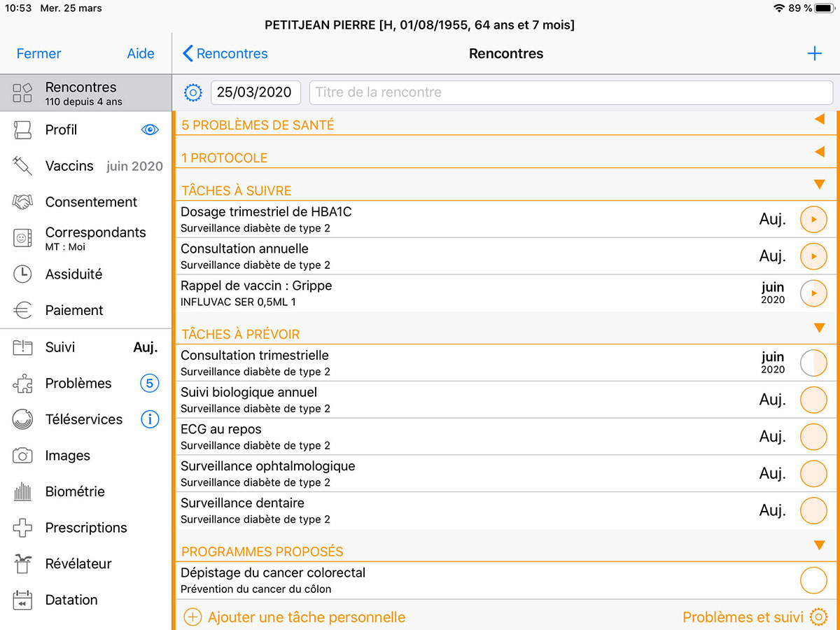Expand the 1 Protocole section
This screenshot has width=840, height=630.
[x=819, y=152]
